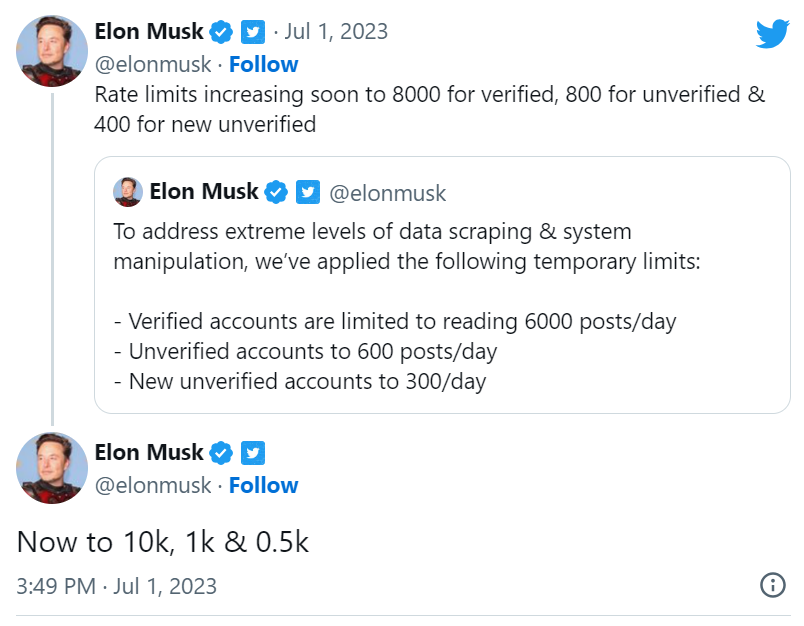Click Twitter square badge in bottom tweet header
The height and width of the screenshot is (626, 804).
tap(253, 453)
